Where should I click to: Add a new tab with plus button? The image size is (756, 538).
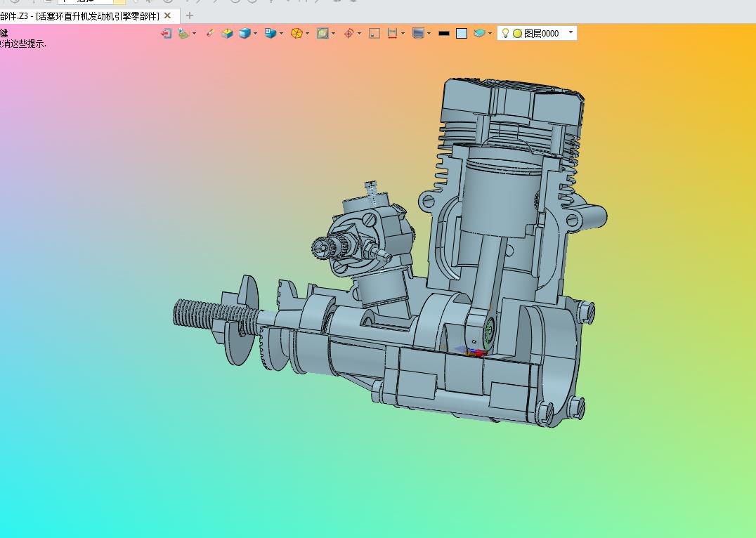point(190,15)
